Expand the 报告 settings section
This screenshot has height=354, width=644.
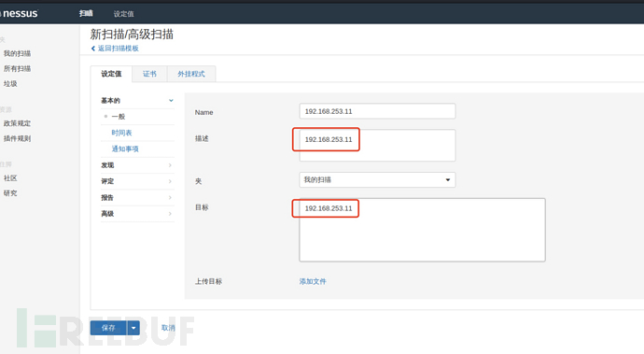click(137, 198)
